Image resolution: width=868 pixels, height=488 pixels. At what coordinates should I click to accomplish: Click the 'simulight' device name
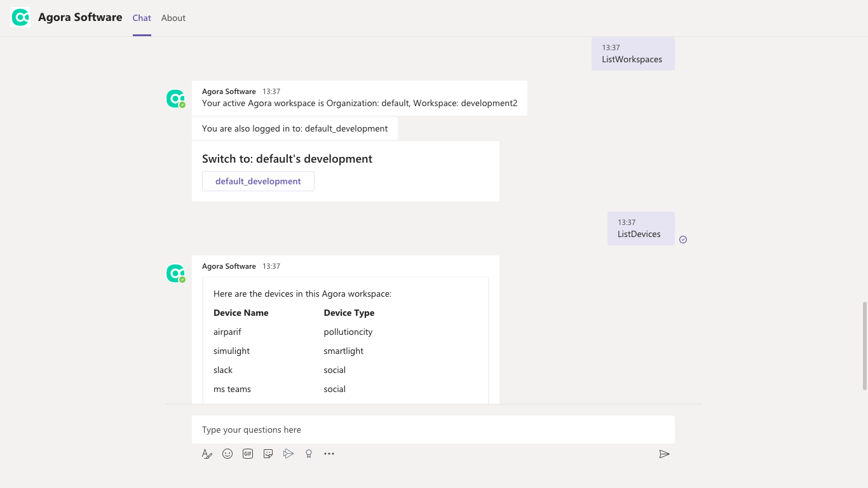(232, 351)
